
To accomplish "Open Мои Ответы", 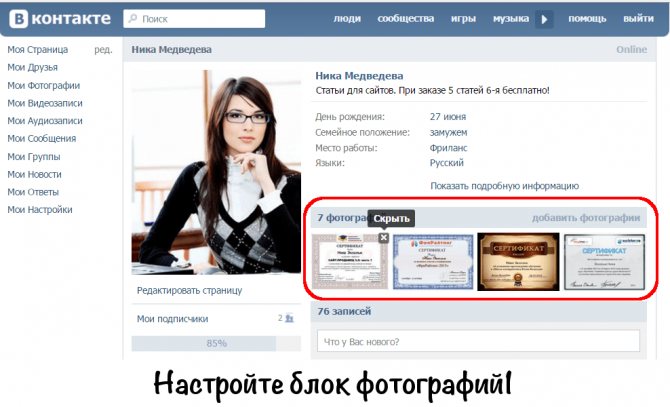I will click(33, 192).
